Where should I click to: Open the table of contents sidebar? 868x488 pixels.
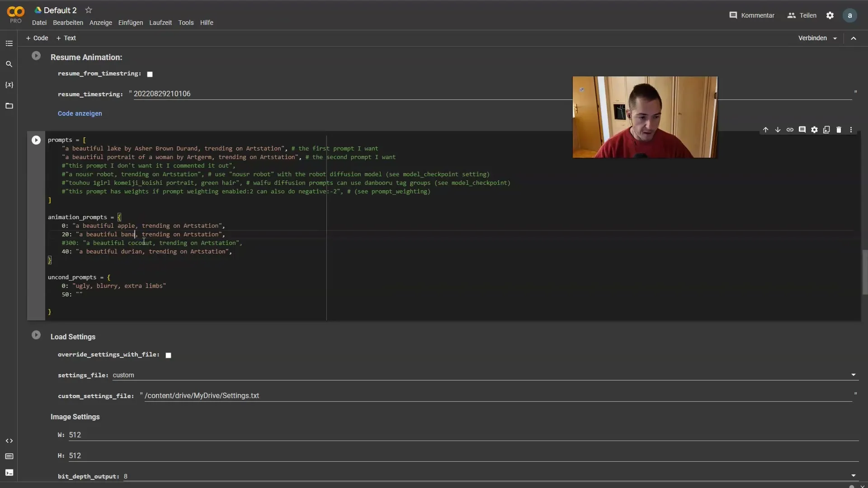click(9, 43)
